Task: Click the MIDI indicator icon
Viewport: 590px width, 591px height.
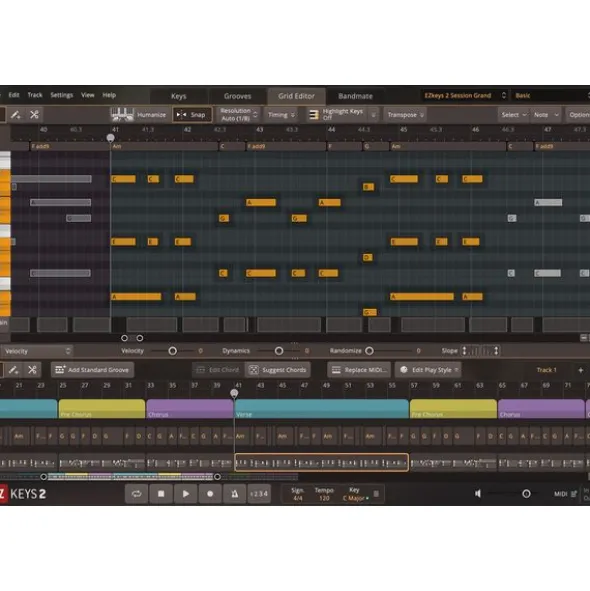Action: [x=574, y=494]
